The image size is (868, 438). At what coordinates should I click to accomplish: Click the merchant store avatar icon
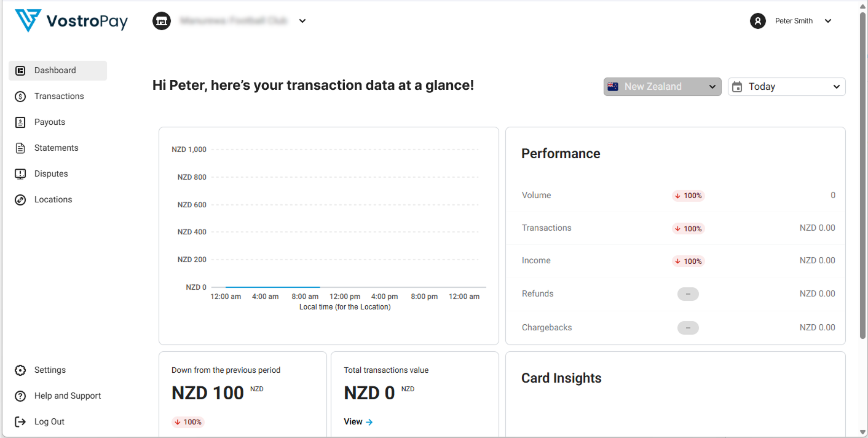click(x=162, y=21)
